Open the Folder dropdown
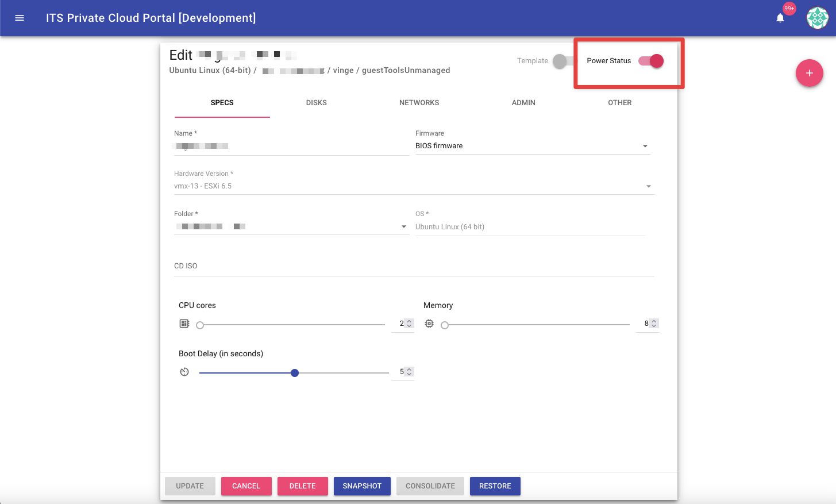 pos(404,226)
